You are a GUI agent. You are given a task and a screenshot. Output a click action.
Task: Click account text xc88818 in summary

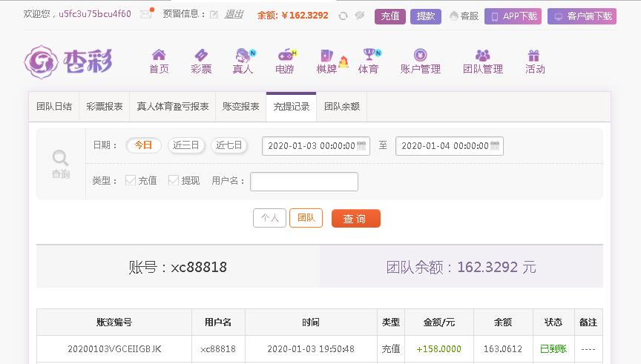199,267
